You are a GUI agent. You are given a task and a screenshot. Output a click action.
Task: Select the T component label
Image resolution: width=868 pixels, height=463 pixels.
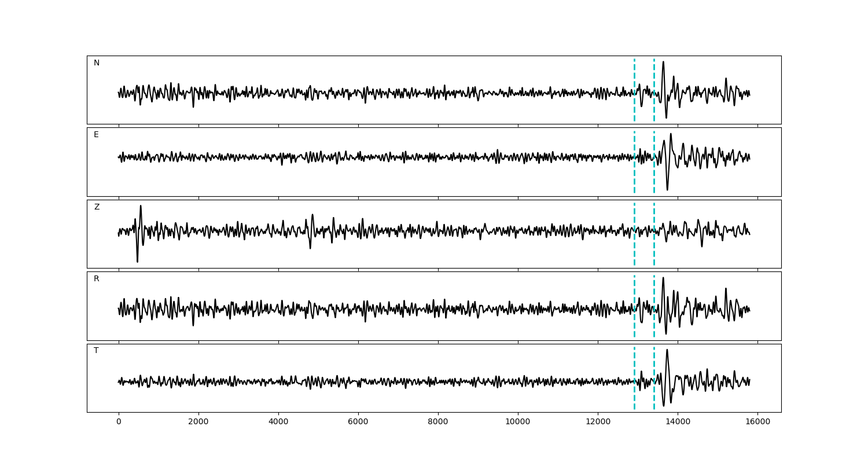96,351
